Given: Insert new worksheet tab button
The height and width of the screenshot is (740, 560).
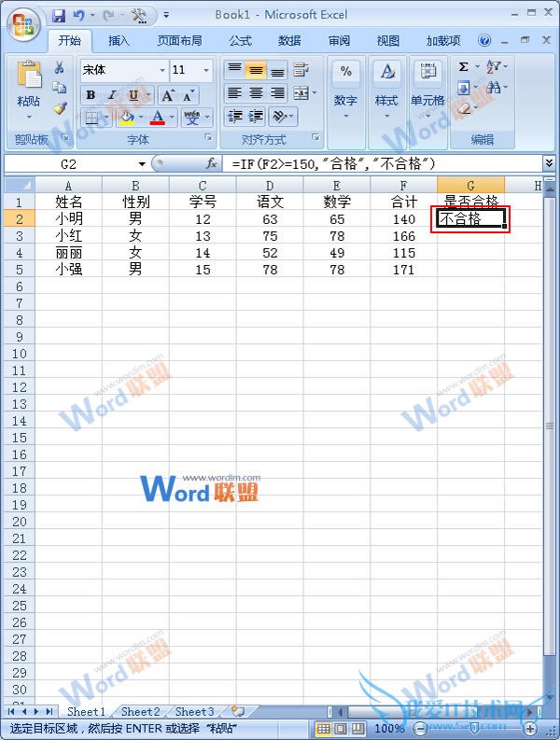Looking at the screenshot, I should click(x=238, y=711).
